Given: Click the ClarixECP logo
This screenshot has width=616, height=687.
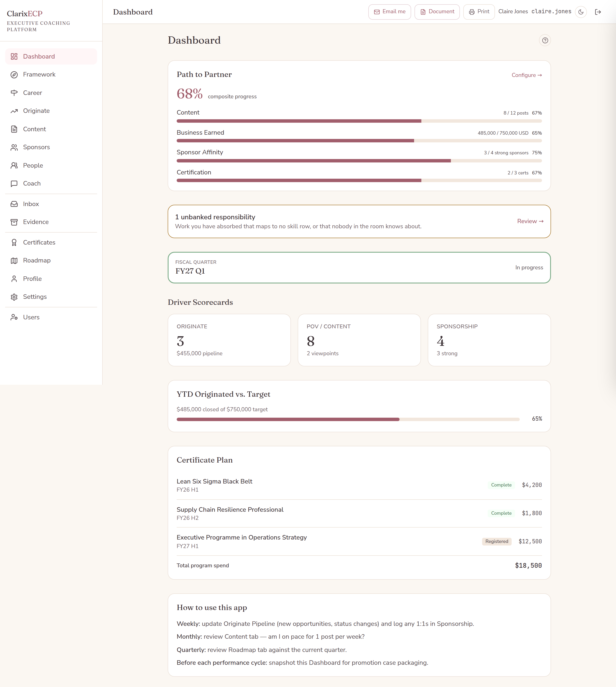Looking at the screenshot, I should tap(25, 13).
